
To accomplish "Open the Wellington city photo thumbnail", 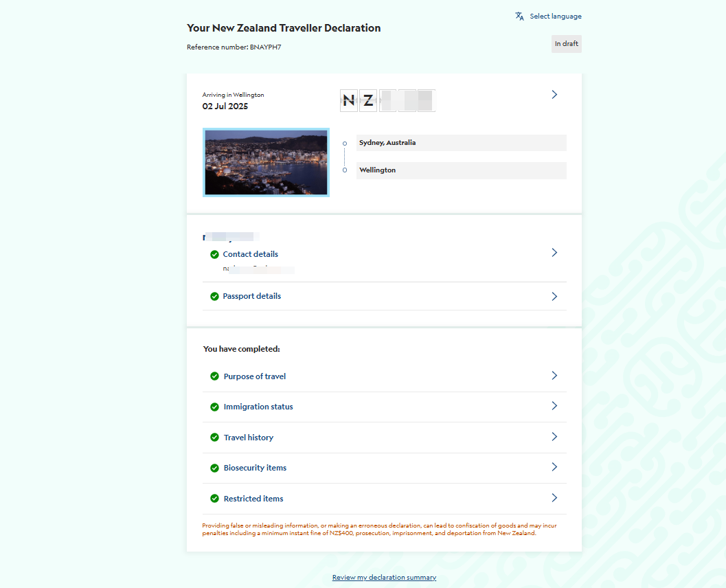I will pos(266,163).
